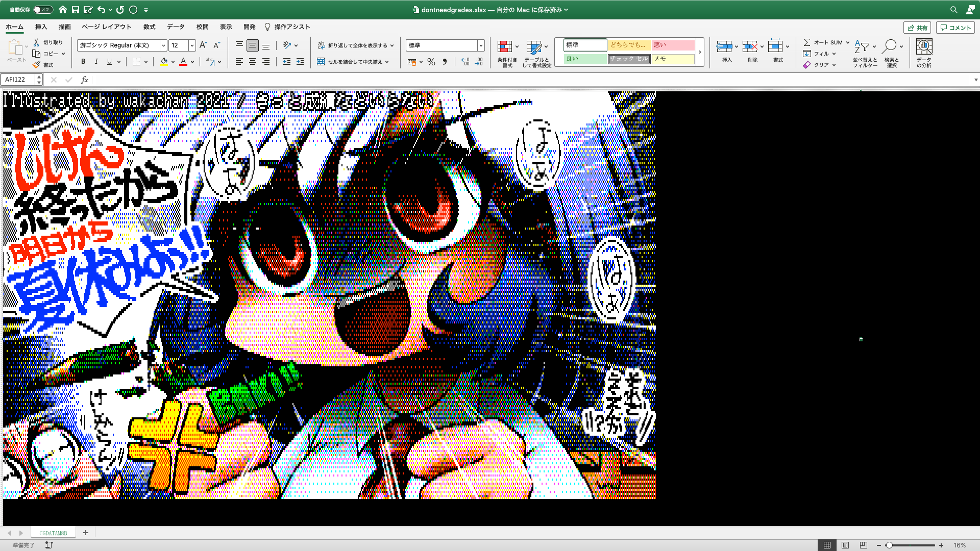The width and height of the screenshot is (980, 551).
Task: Click the Redo arrow icon
Action: [120, 10]
